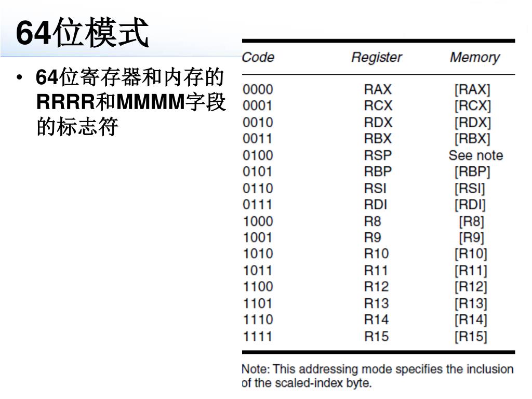Select code cell "0100"

(x=258, y=155)
